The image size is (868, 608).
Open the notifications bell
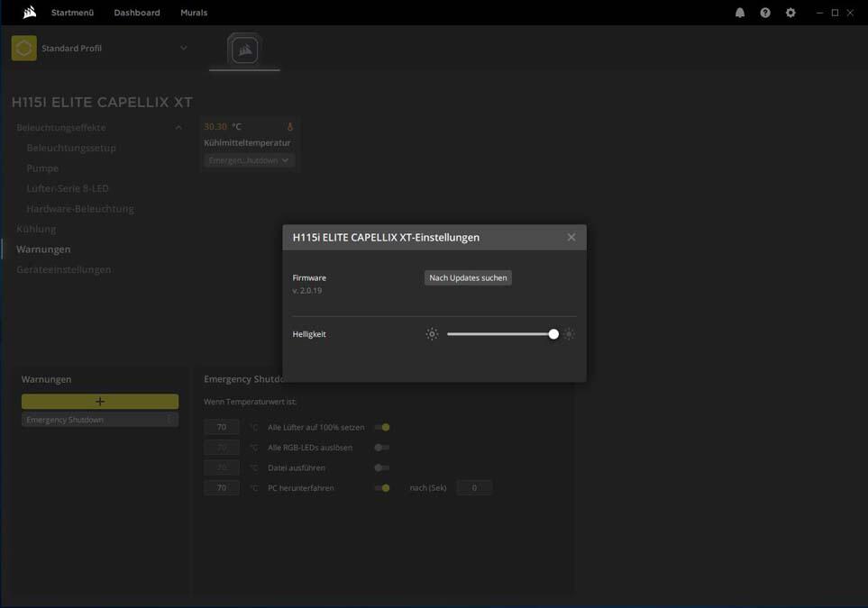[740, 13]
